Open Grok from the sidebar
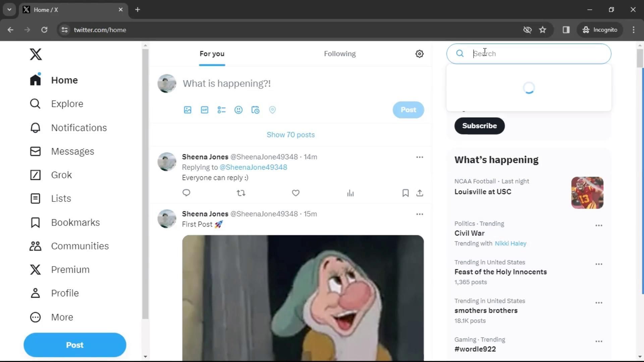644x362 pixels. (x=61, y=175)
